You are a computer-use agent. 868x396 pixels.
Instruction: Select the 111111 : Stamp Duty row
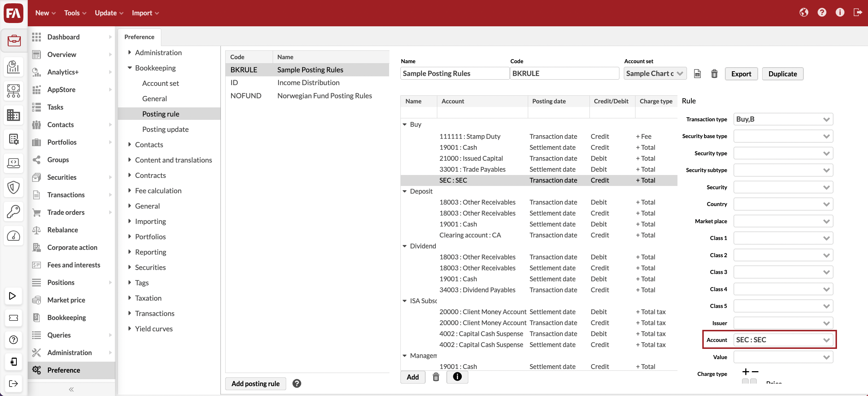point(539,136)
